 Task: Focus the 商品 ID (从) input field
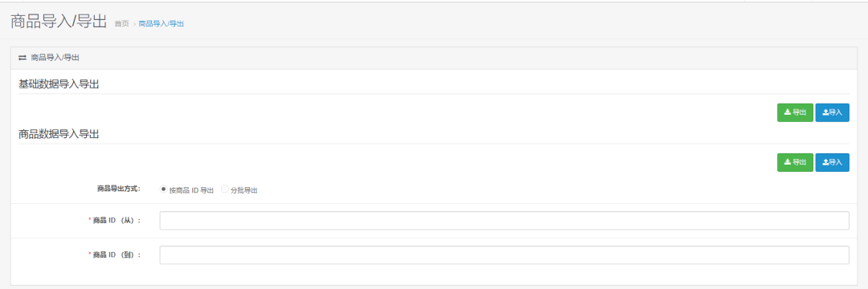[x=504, y=221]
